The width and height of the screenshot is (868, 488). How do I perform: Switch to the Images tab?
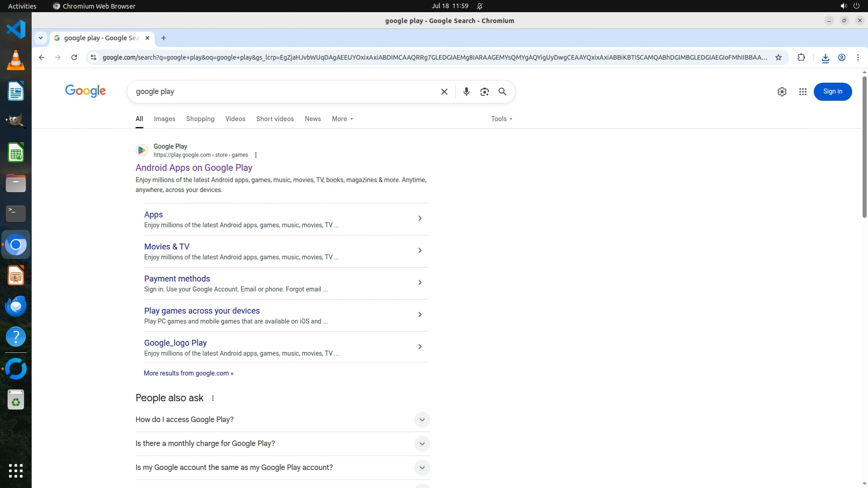coord(164,119)
